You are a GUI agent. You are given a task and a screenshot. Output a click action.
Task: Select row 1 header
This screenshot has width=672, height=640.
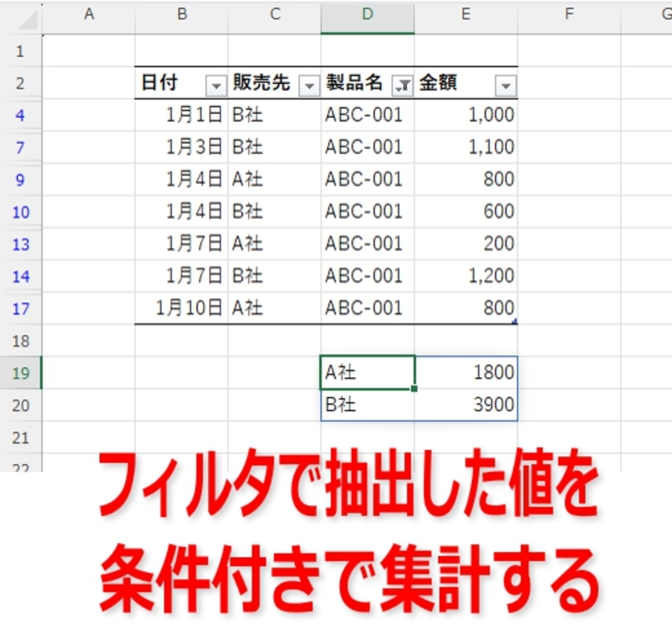[20, 51]
